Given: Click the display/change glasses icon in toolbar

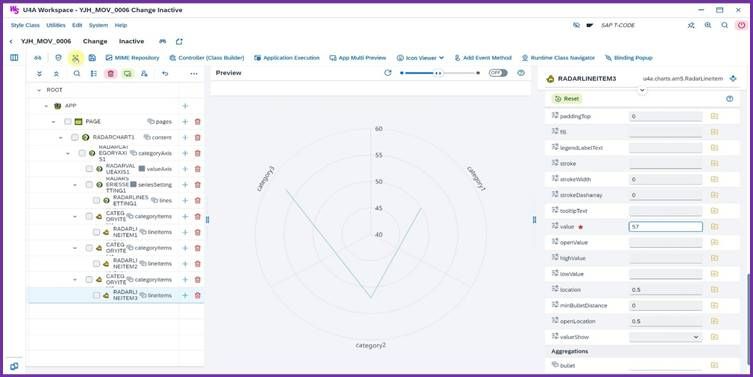Looking at the screenshot, I should 37,58.
